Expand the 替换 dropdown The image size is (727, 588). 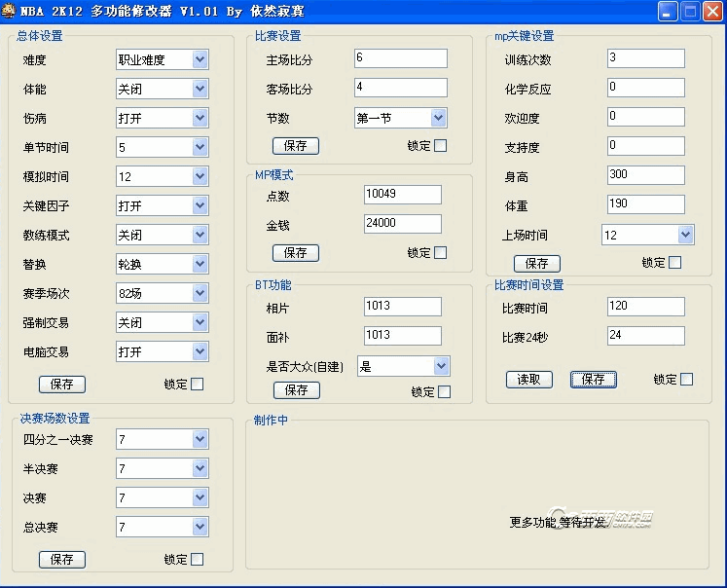click(x=163, y=265)
